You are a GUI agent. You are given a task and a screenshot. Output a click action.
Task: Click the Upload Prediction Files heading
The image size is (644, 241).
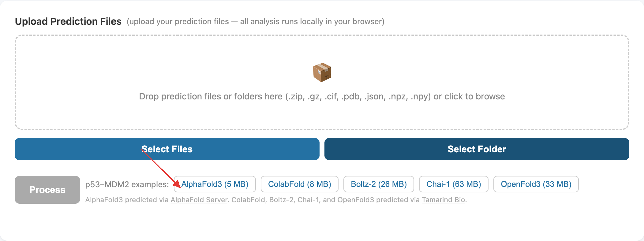68,21
